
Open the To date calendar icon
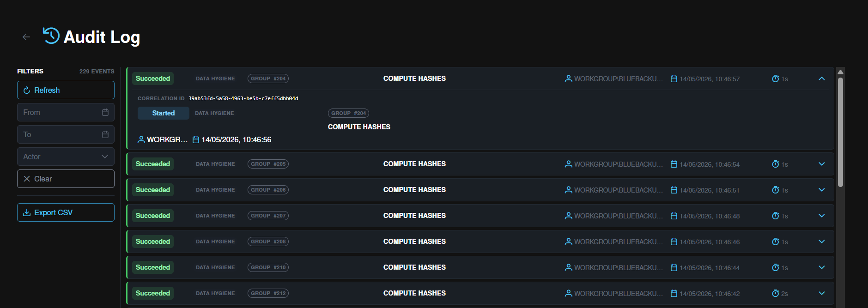click(x=105, y=134)
